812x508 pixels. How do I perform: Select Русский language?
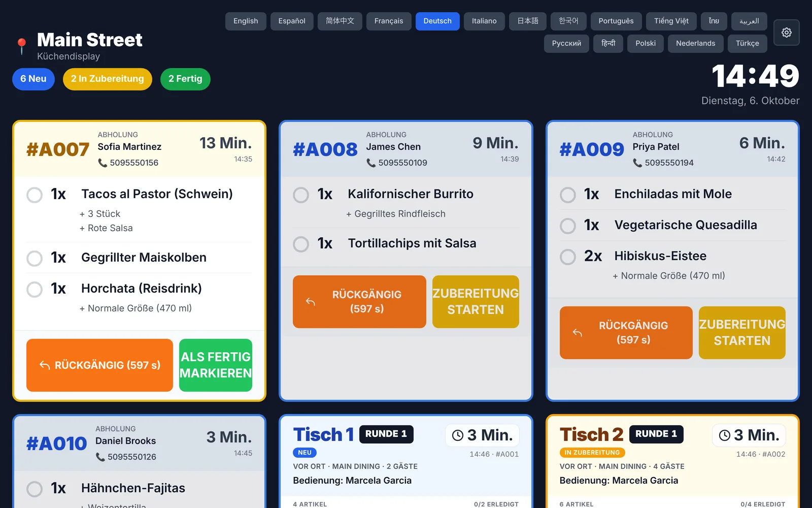(566, 44)
